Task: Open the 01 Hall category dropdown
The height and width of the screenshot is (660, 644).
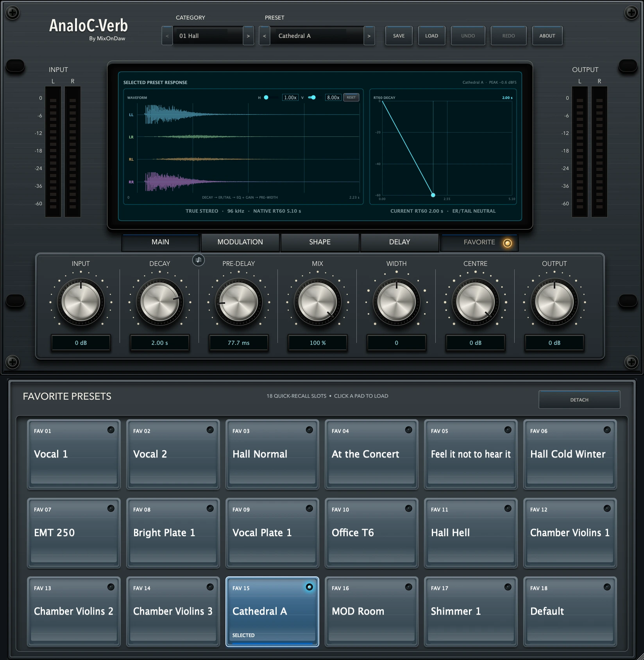Action: pos(208,36)
